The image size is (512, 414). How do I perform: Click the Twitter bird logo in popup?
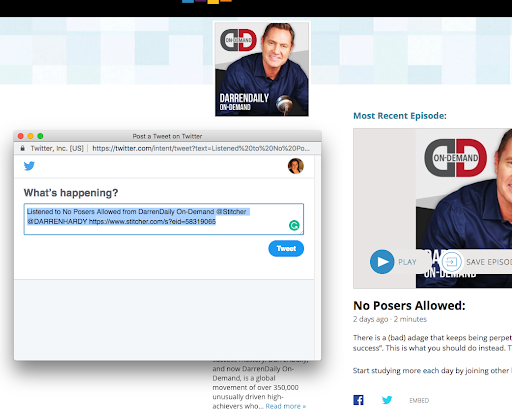pos(29,166)
